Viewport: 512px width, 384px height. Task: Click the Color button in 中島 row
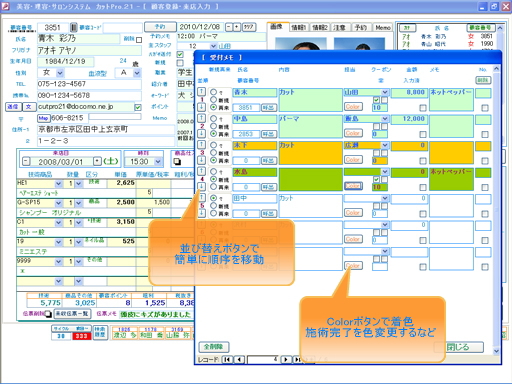353,133
